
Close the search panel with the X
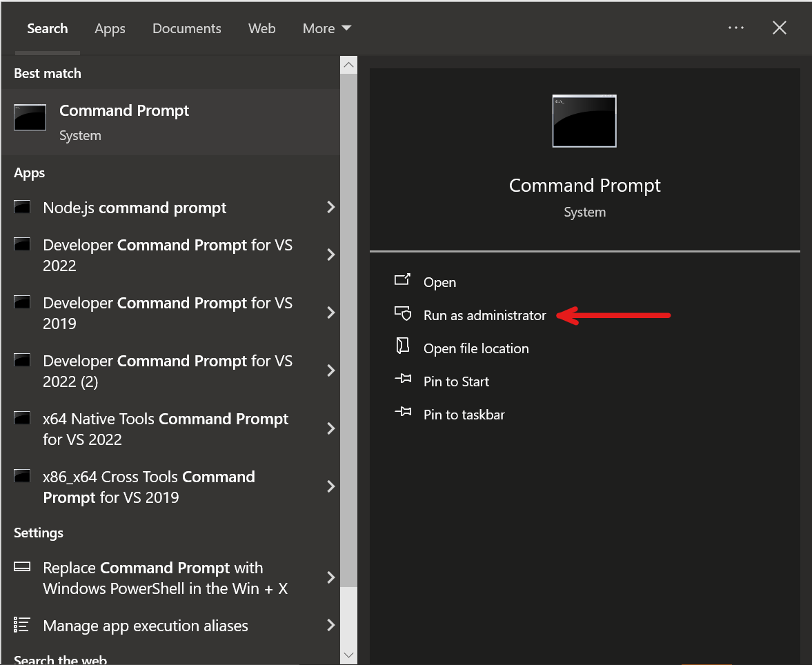(x=780, y=28)
